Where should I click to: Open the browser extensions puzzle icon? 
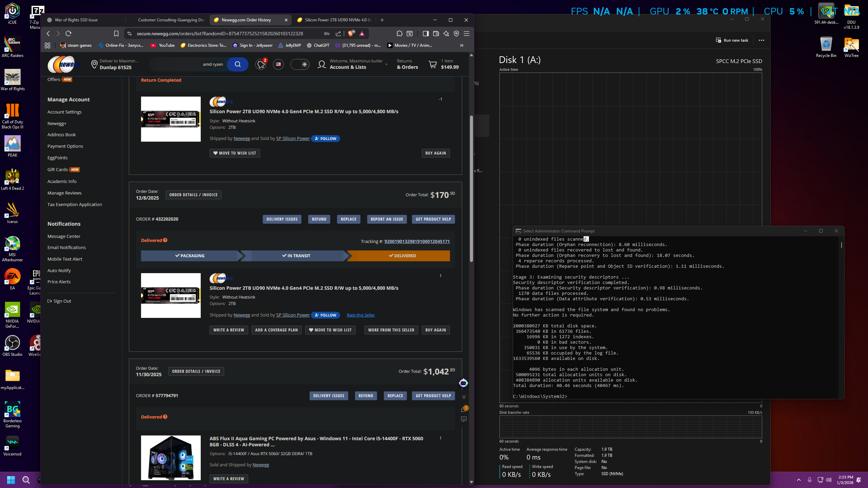[x=399, y=34]
